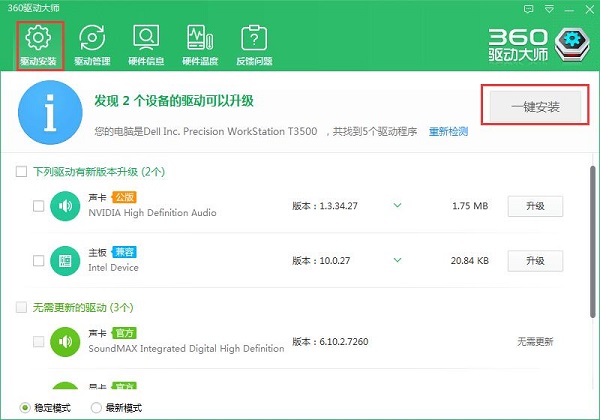The image size is (600, 420).
Task: Click the SoundMAX Integrated Digital High Definition name
Action: click(x=186, y=348)
